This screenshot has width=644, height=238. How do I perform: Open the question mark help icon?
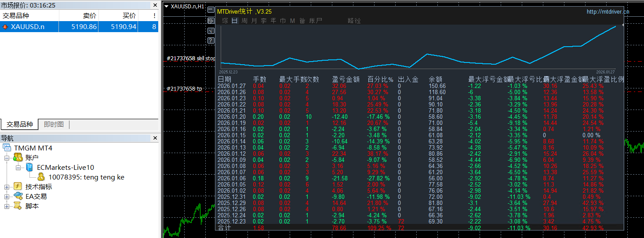tap(211, 41)
